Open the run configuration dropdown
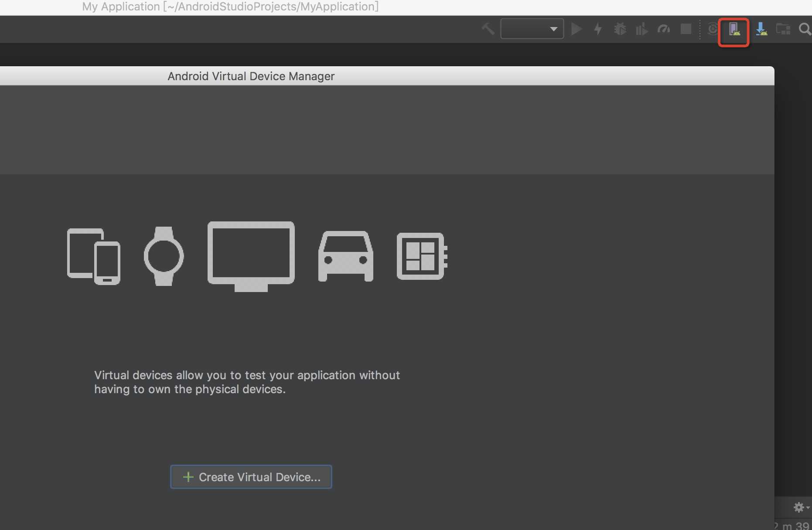 point(532,29)
